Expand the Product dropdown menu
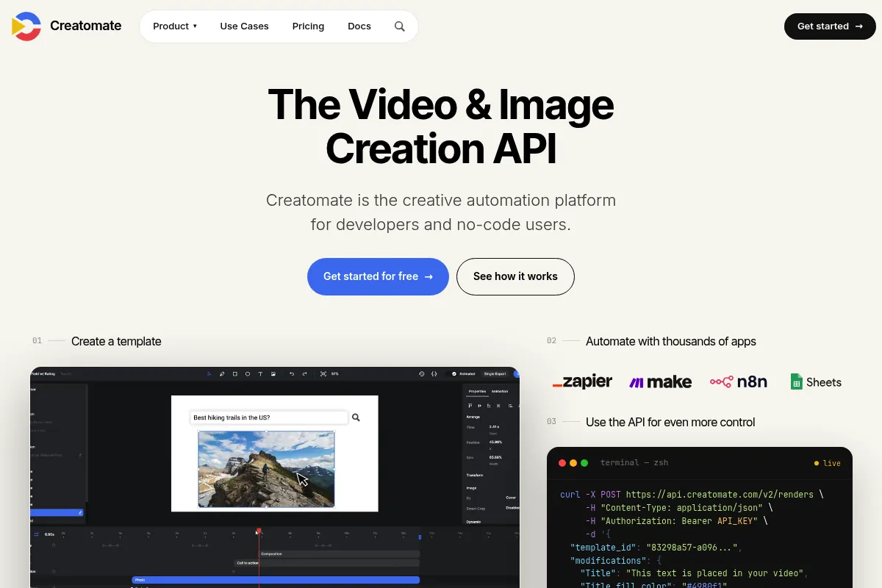This screenshot has height=588, width=882. pyautogui.click(x=175, y=26)
